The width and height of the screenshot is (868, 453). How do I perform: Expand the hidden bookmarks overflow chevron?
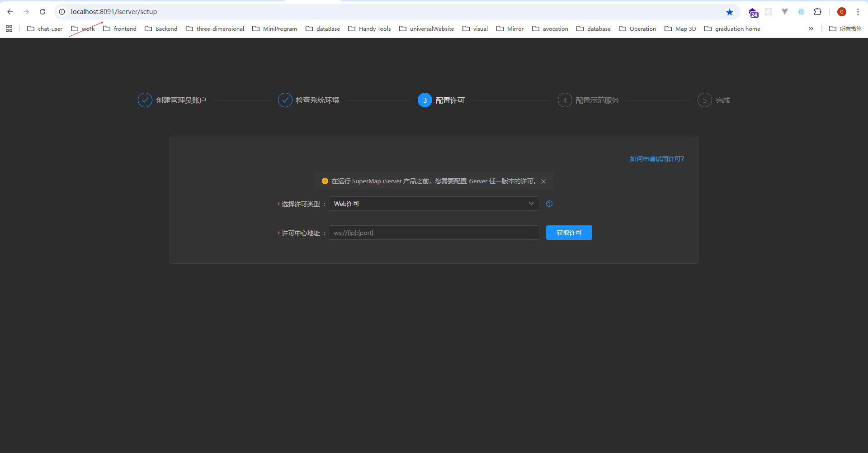(811, 29)
